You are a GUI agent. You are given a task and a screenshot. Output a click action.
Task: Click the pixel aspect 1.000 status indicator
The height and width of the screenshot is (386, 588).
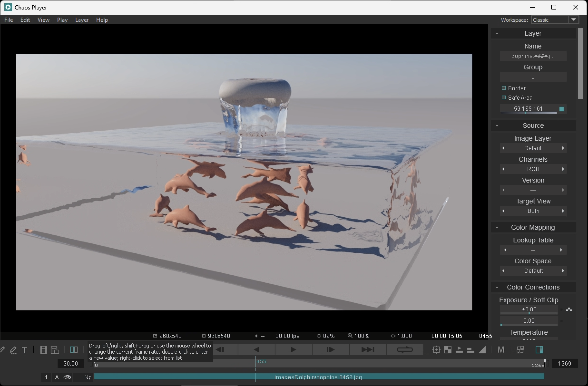pyautogui.click(x=401, y=336)
